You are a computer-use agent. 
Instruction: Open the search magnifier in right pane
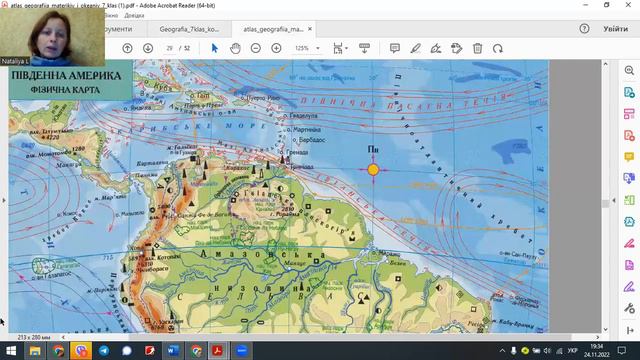[x=629, y=70]
